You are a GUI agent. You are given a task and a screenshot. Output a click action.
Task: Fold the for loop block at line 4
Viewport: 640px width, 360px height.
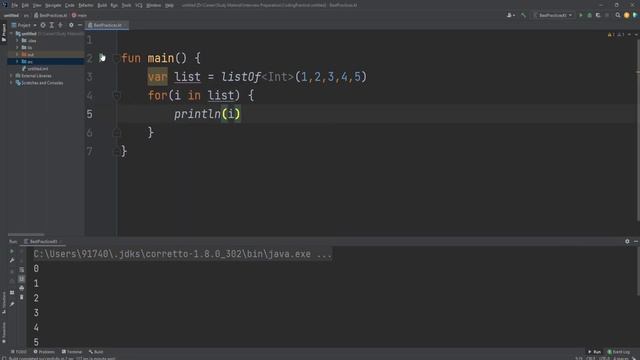117,96
